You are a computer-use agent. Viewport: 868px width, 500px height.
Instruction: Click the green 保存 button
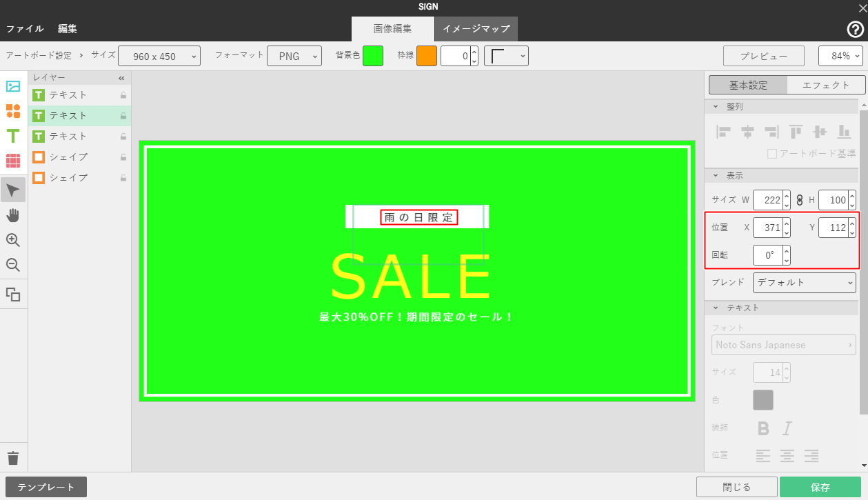tap(820, 487)
